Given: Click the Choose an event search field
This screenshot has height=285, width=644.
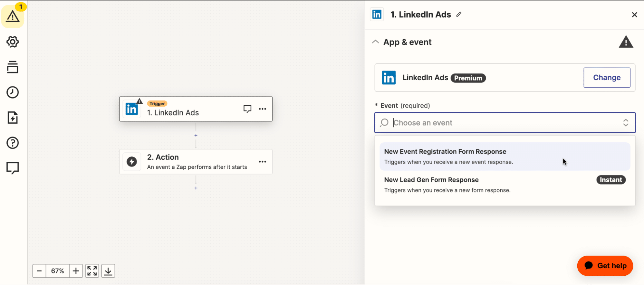Looking at the screenshot, I should click(505, 123).
